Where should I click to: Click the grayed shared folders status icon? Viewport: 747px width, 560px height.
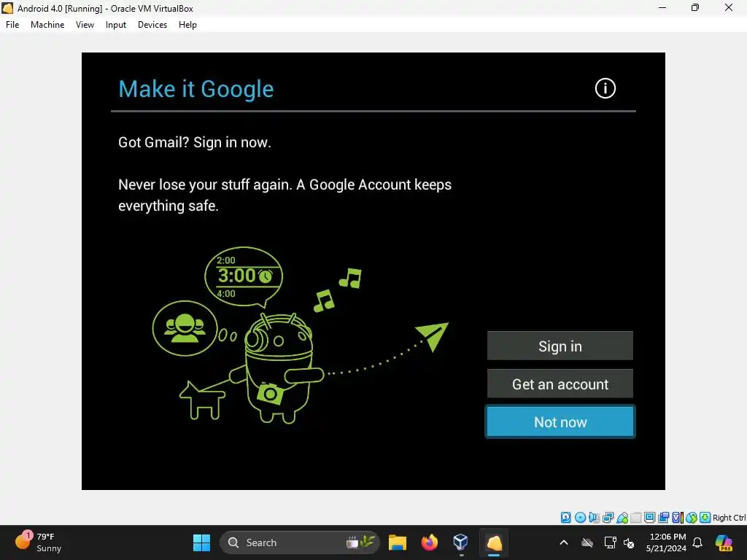[636, 518]
